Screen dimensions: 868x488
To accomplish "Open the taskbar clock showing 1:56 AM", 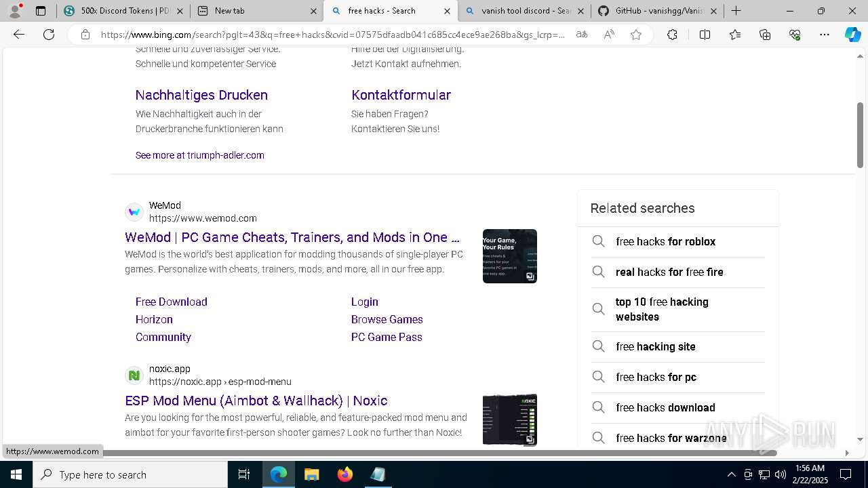I will (x=810, y=474).
